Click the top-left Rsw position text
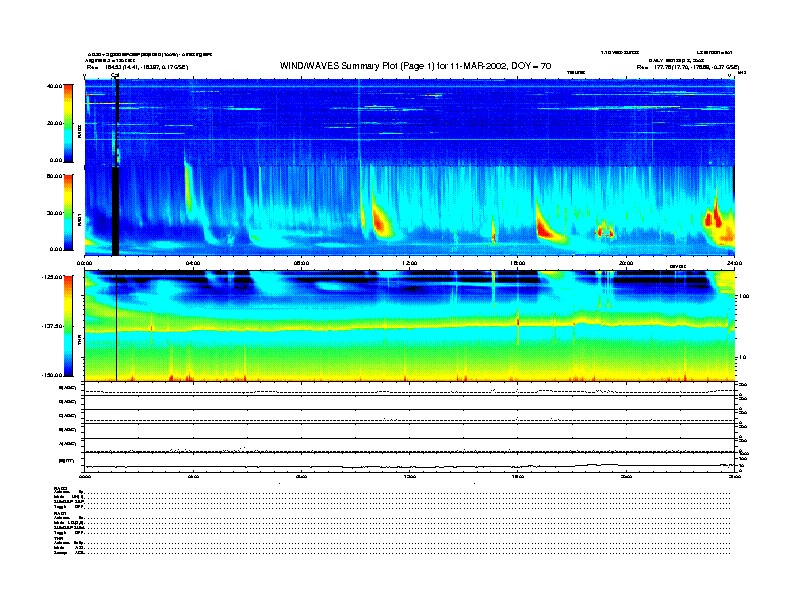 coord(137,67)
